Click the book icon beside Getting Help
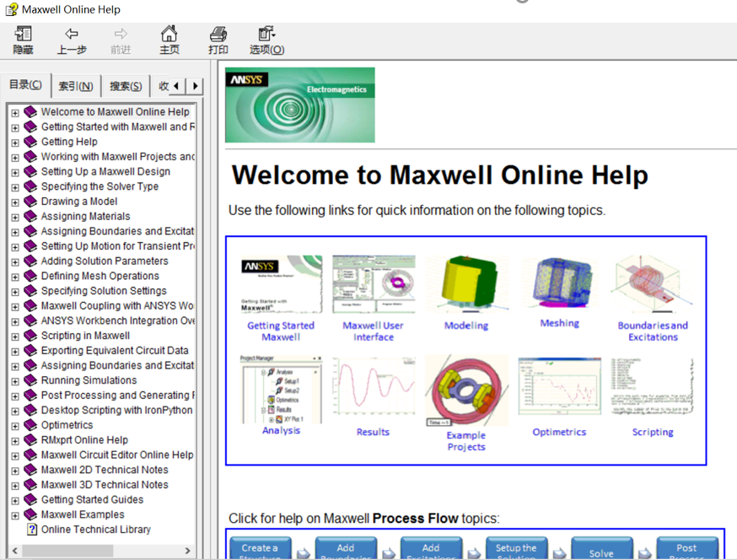737x560 pixels. [x=30, y=142]
